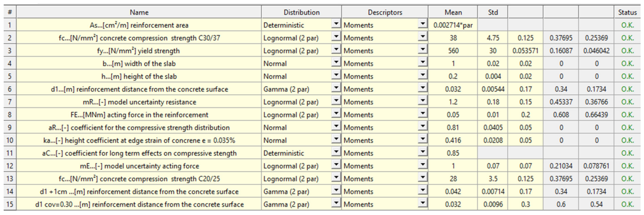Click the Name column header
644x215 pixels.
139,12
